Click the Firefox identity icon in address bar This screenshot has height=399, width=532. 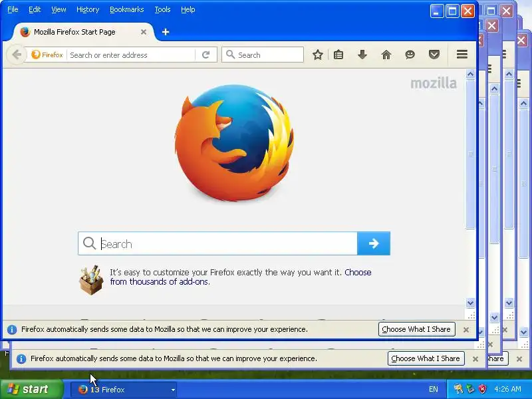[x=47, y=55]
